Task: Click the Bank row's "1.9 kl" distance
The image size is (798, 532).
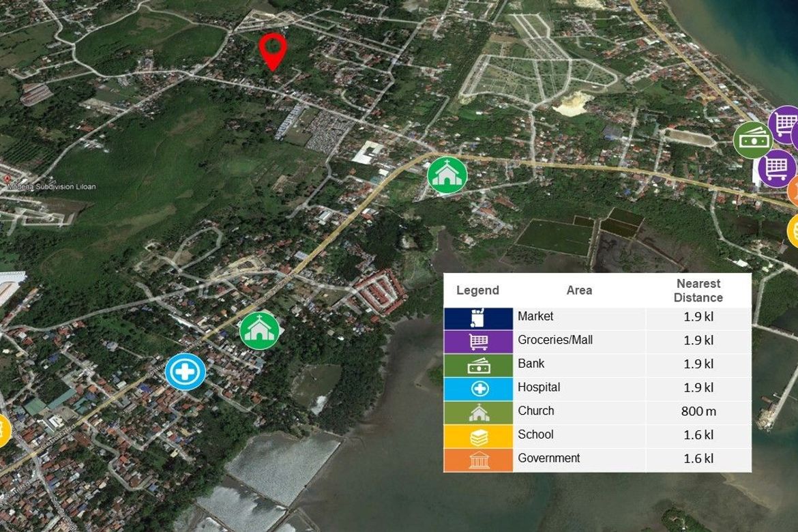Action: (x=698, y=364)
